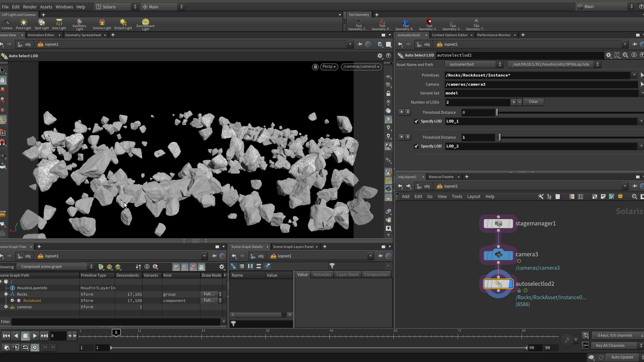Click the play button on the timeline
The height and width of the screenshot is (362, 644).
pos(35,336)
